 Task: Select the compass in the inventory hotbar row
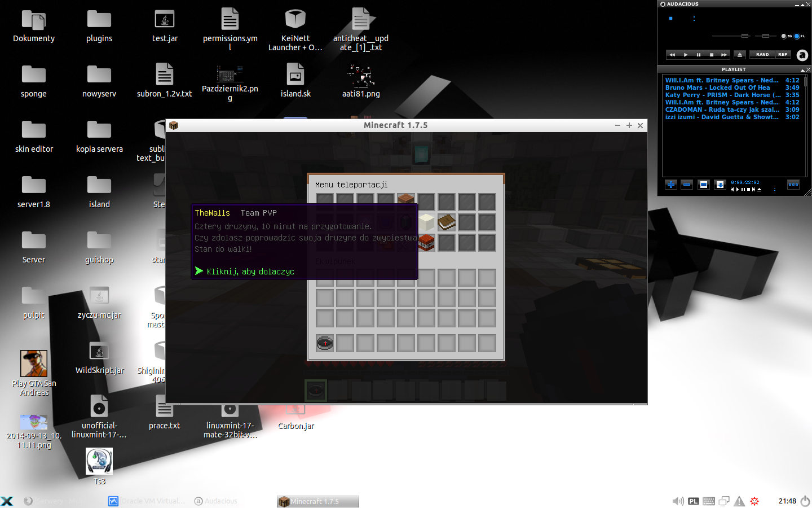[x=325, y=343]
